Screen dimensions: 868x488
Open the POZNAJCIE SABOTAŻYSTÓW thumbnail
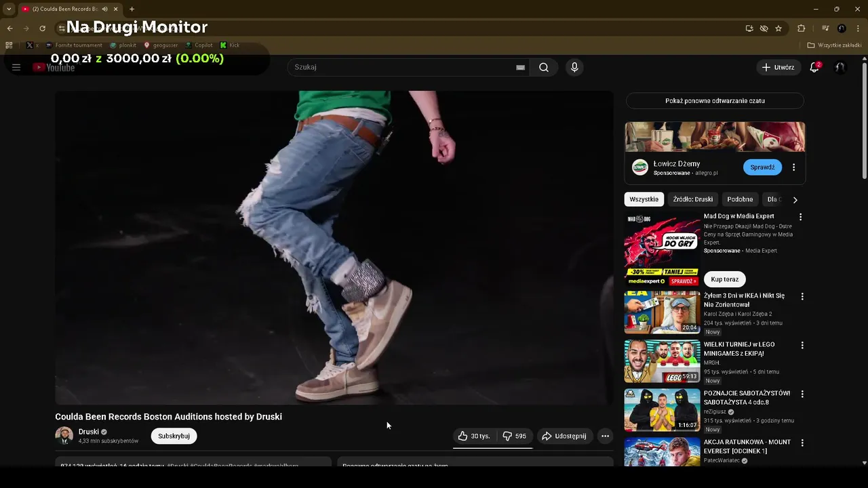coord(662,410)
